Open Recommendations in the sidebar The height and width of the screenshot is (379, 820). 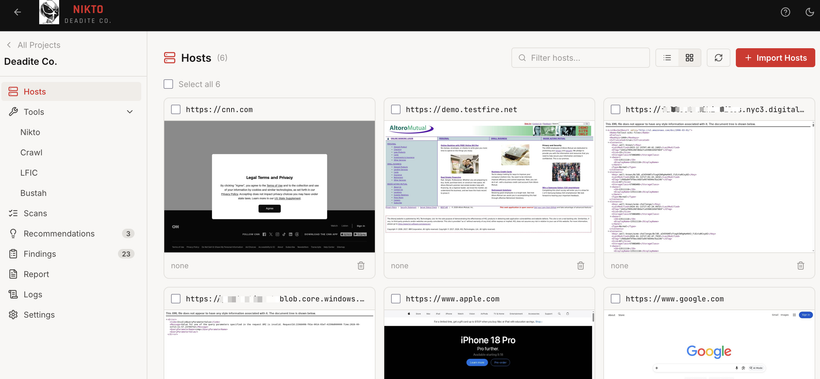[71, 234]
